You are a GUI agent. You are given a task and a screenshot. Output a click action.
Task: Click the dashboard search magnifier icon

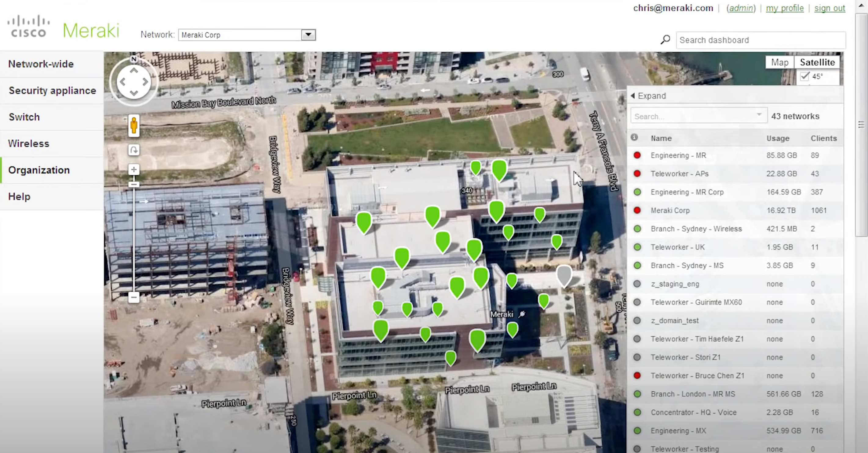coord(665,40)
